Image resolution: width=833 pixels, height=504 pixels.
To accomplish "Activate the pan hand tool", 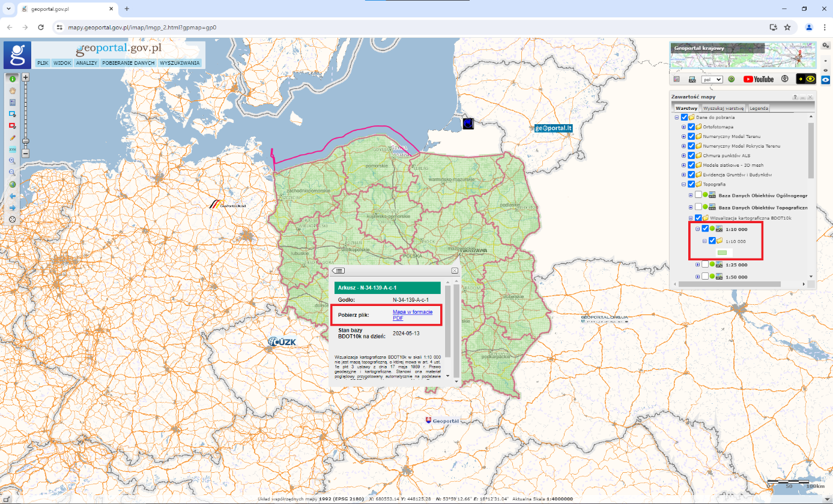I will coord(12,91).
